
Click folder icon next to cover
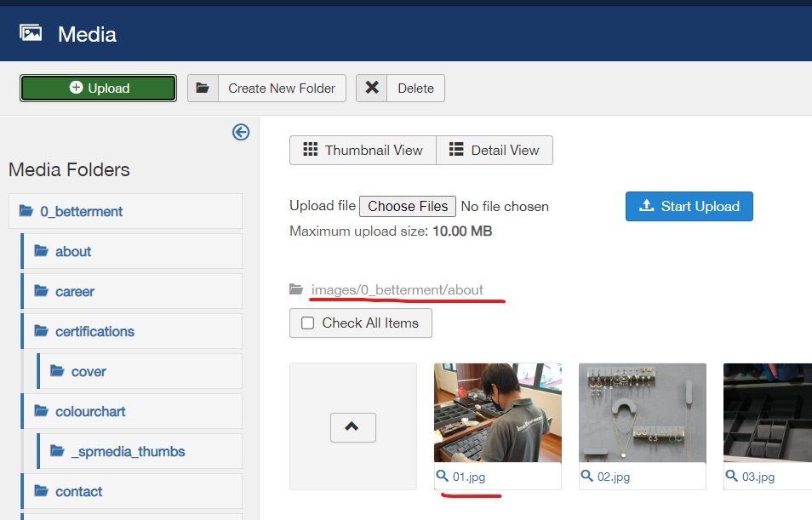pyautogui.click(x=57, y=370)
